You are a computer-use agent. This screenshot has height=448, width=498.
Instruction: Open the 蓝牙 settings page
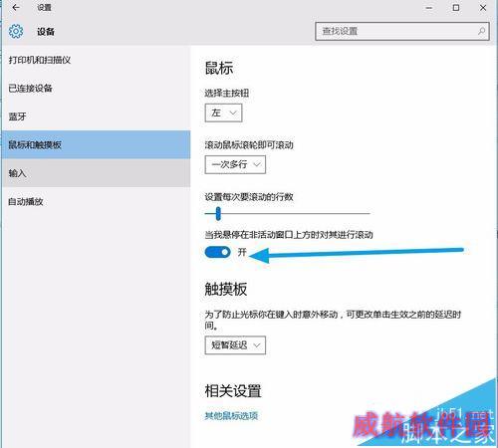96,116
